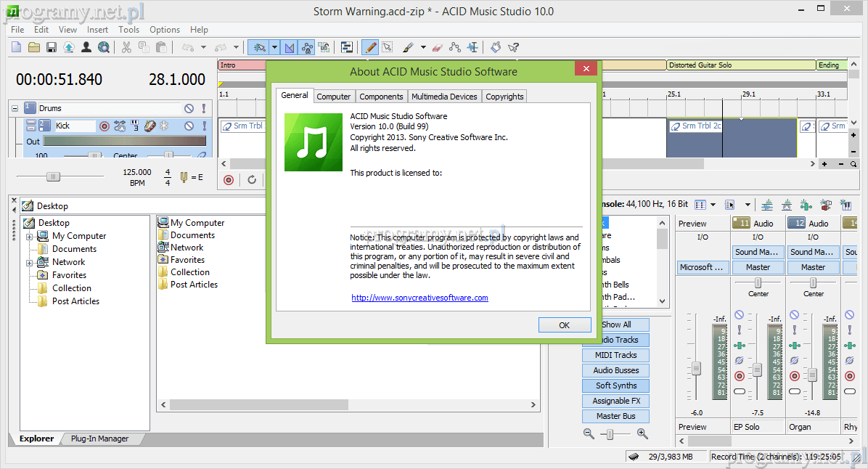Solo the Kick track
868x469 pixels.
pos(204,126)
